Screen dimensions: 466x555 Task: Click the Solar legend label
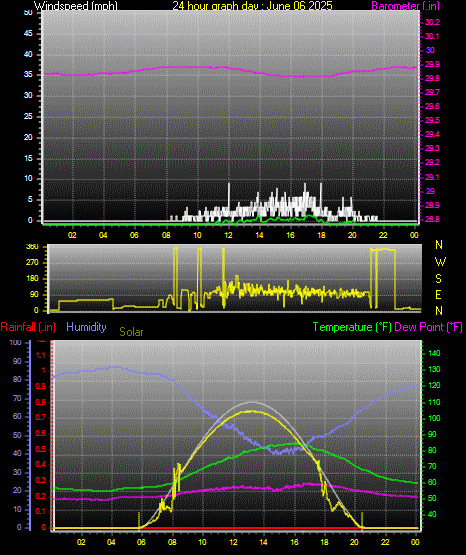(x=131, y=332)
